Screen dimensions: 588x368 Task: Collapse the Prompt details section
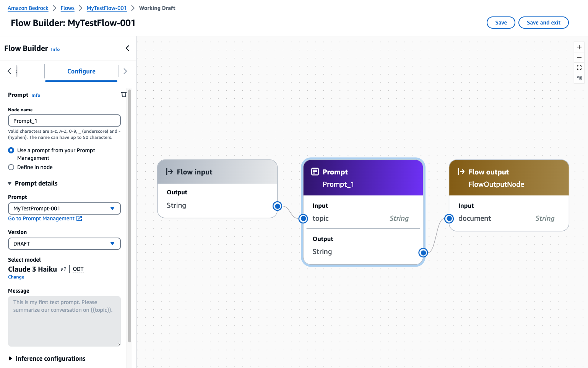(10, 183)
